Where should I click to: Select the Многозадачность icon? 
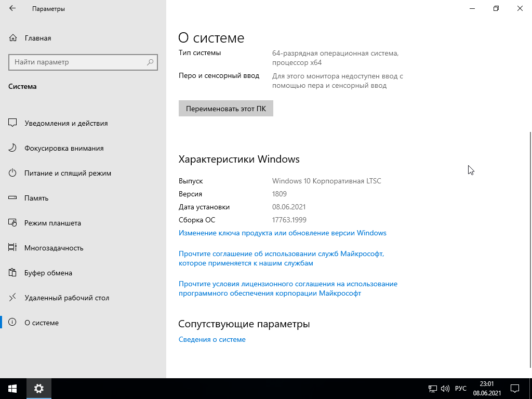(x=12, y=247)
